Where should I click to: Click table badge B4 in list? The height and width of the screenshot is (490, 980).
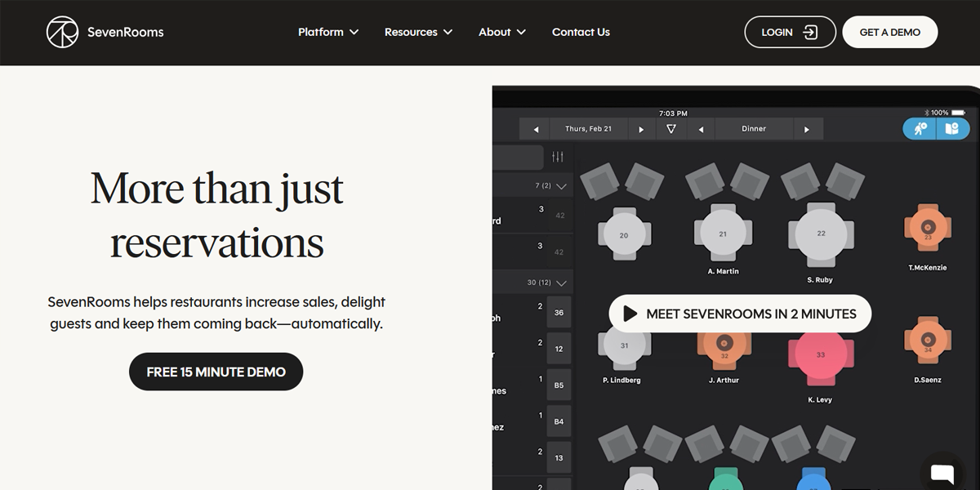pyautogui.click(x=559, y=422)
